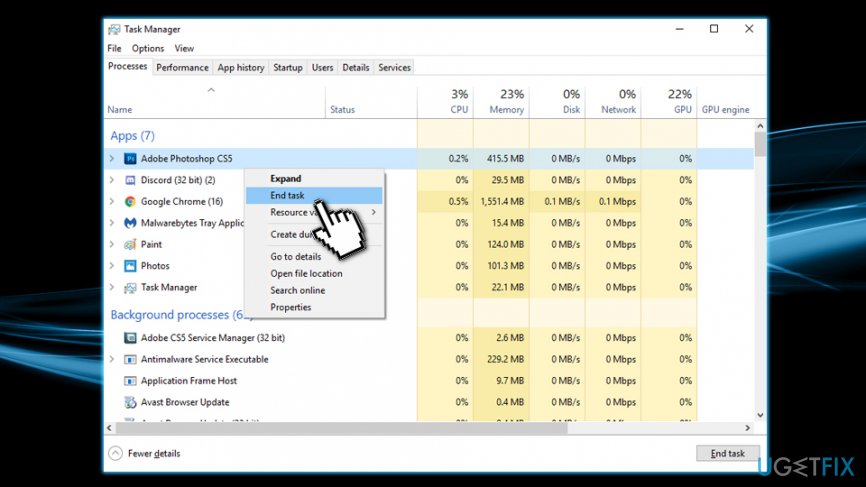Click the Task Manager row icon

(130, 288)
